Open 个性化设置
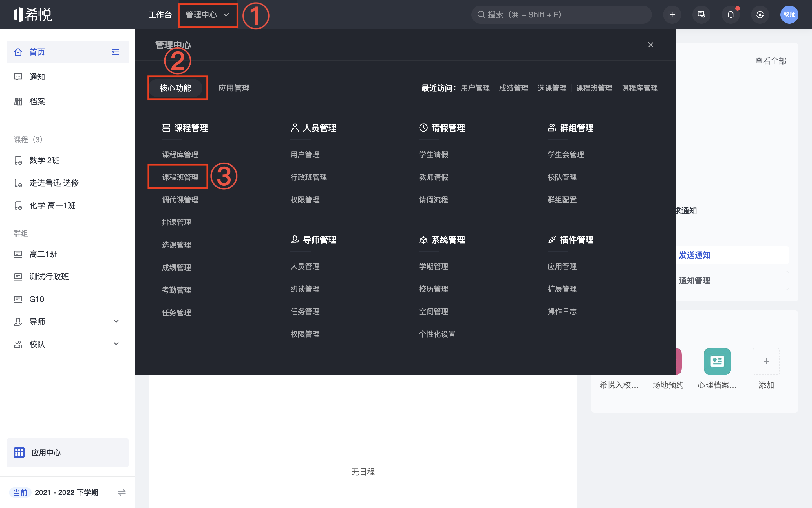 437,334
